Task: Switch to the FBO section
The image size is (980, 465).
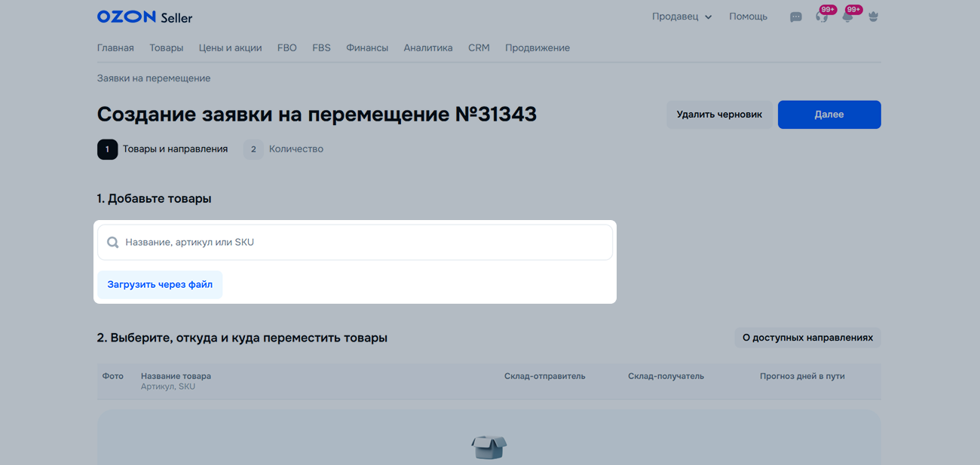Action: [x=286, y=47]
